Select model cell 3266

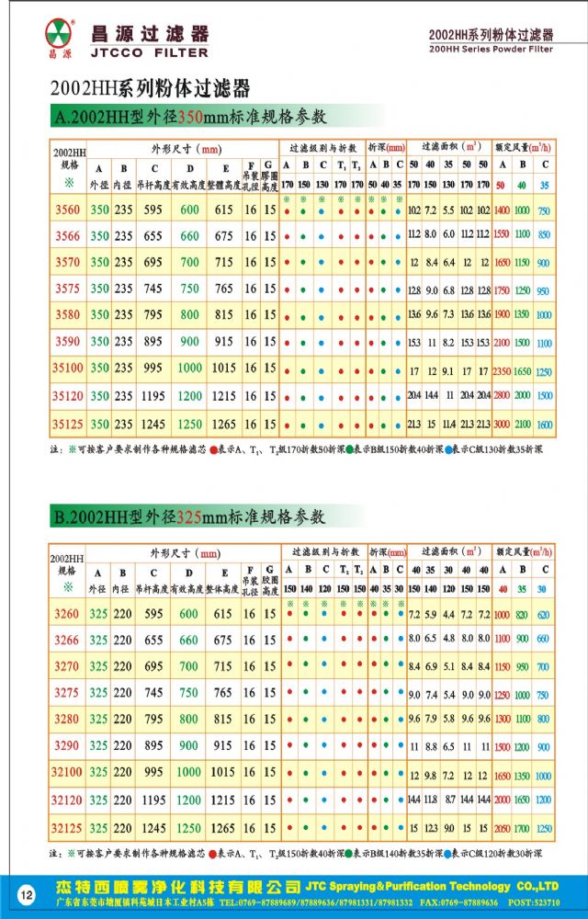point(67,640)
